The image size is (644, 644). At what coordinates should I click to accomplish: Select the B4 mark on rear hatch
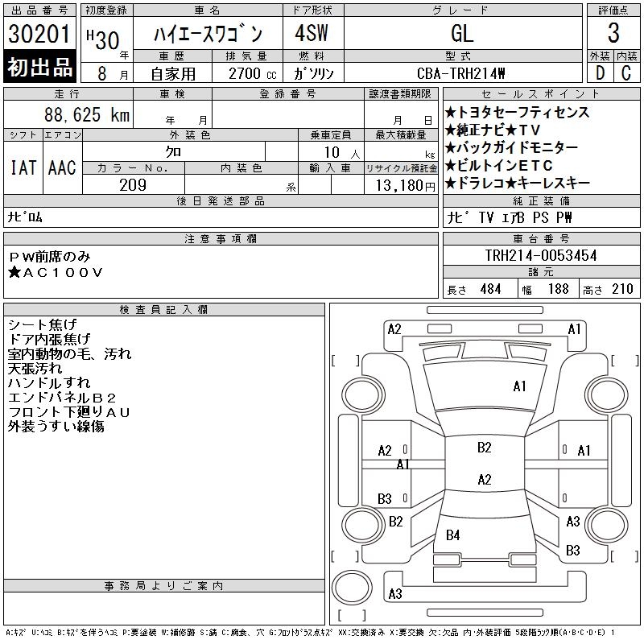pyautogui.click(x=452, y=535)
